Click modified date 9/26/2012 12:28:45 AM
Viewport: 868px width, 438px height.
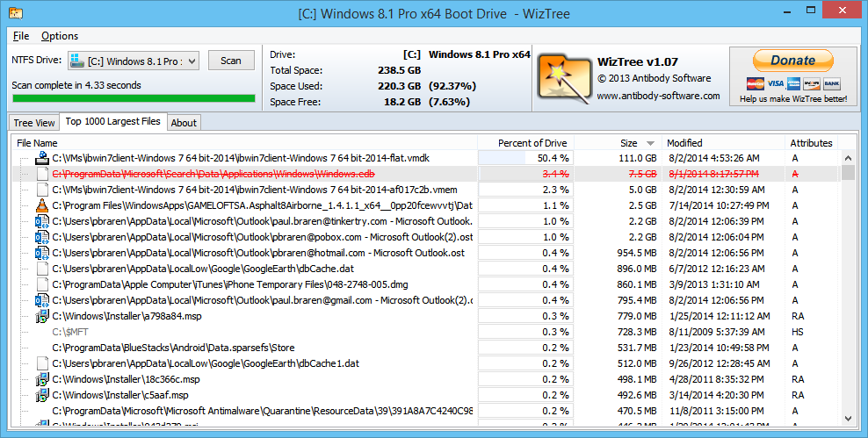pyautogui.click(x=719, y=363)
